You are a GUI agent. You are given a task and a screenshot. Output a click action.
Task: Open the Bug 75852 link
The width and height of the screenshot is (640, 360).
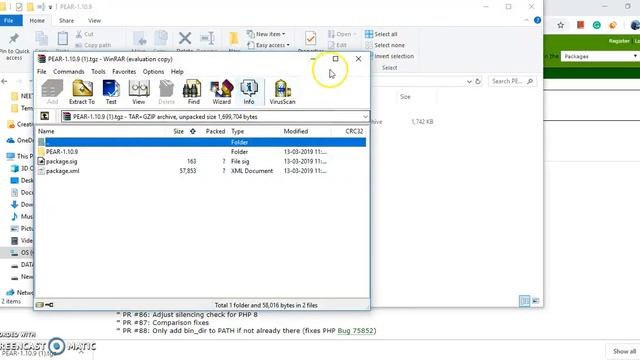click(356, 331)
